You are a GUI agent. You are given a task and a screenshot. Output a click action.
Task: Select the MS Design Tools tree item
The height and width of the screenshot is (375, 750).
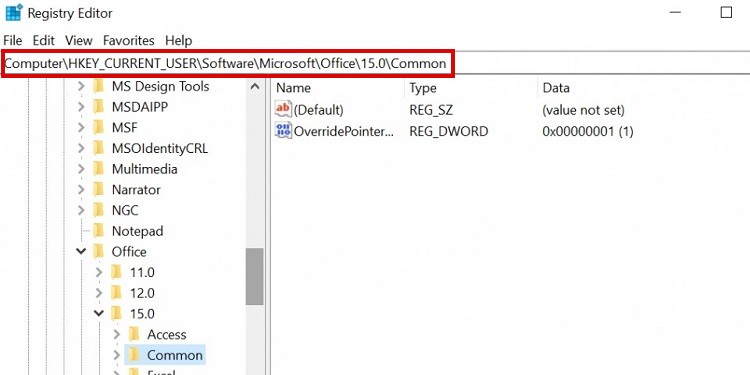point(160,87)
